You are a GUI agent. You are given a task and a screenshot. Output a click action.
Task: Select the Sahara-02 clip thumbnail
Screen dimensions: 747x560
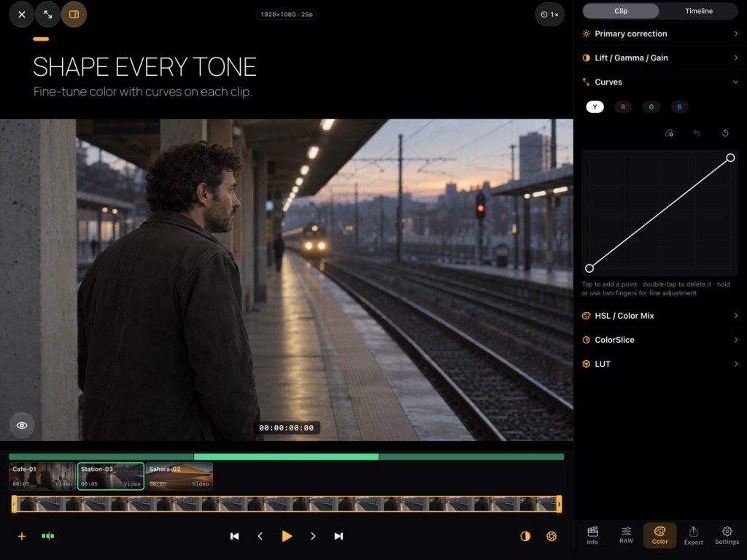pos(179,476)
